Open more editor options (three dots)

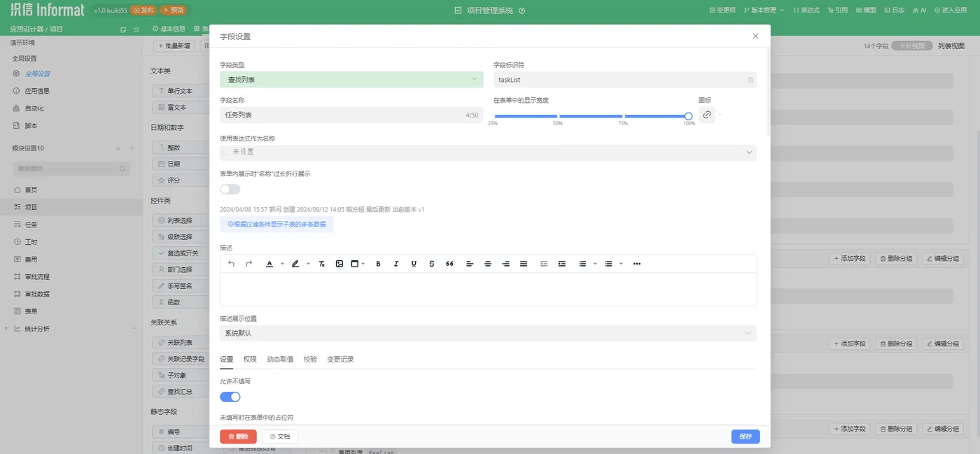tap(636, 264)
